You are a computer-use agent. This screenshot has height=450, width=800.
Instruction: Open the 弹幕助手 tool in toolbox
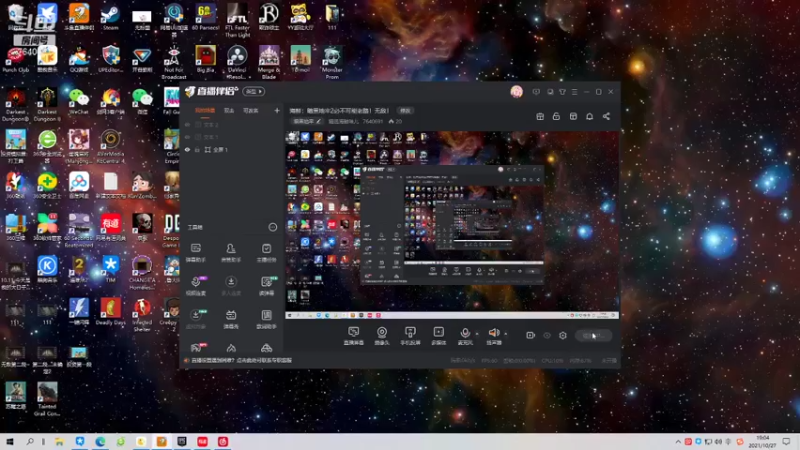pos(195,253)
